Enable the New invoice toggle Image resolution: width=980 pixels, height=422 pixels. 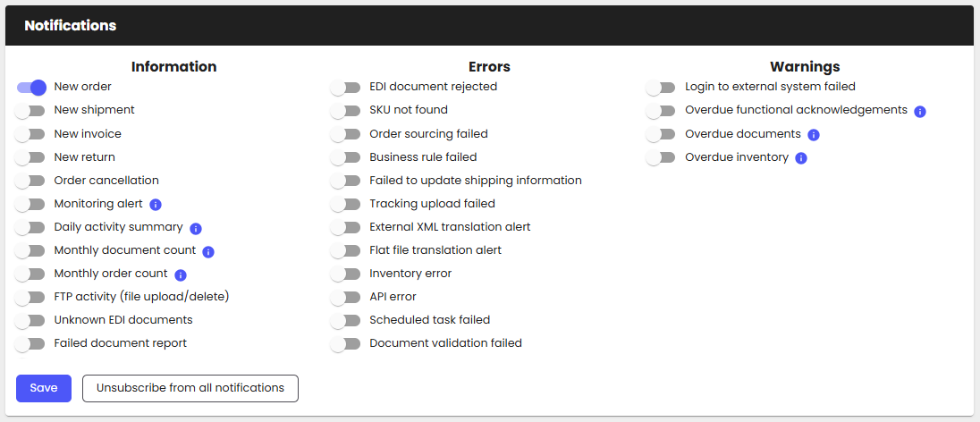click(30, 134)
